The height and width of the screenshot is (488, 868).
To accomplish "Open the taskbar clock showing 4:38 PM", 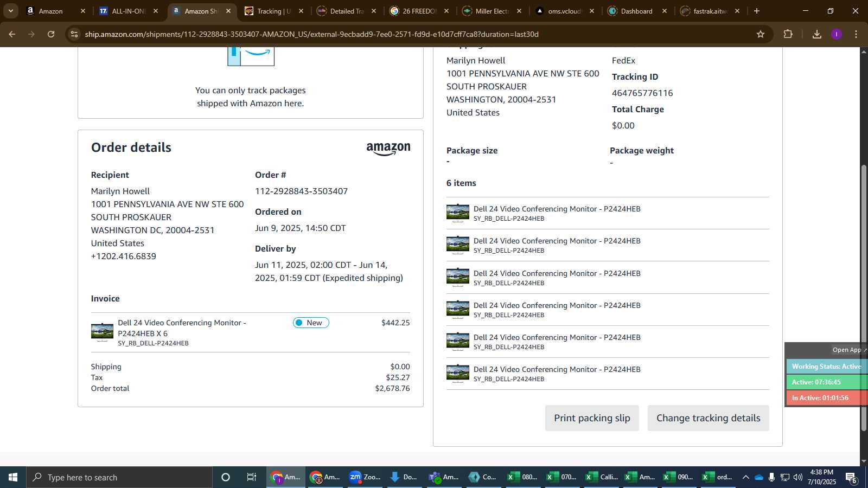I will click(x=821, y=477).
